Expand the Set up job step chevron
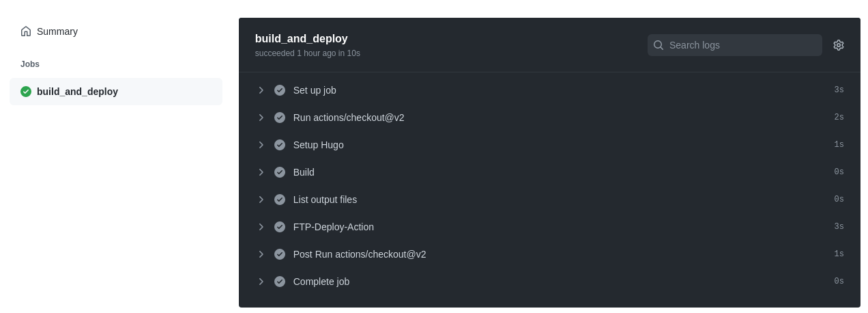Screen dimensions: 868x313 261,90
